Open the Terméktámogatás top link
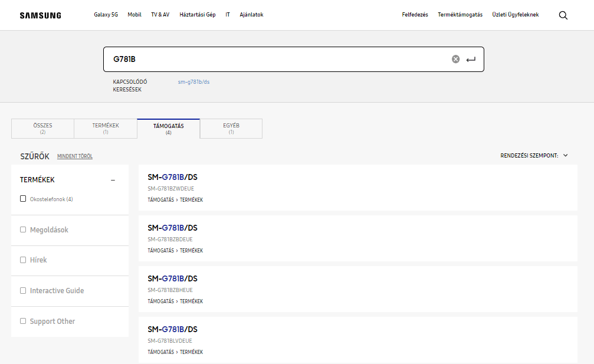The image size is (594, 364). click(x=460, y=15)
